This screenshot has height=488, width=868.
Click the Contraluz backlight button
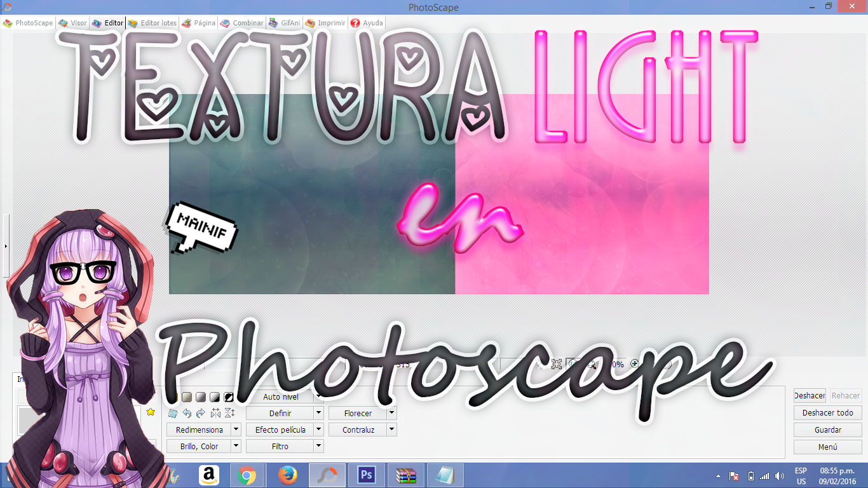point(358,430)
